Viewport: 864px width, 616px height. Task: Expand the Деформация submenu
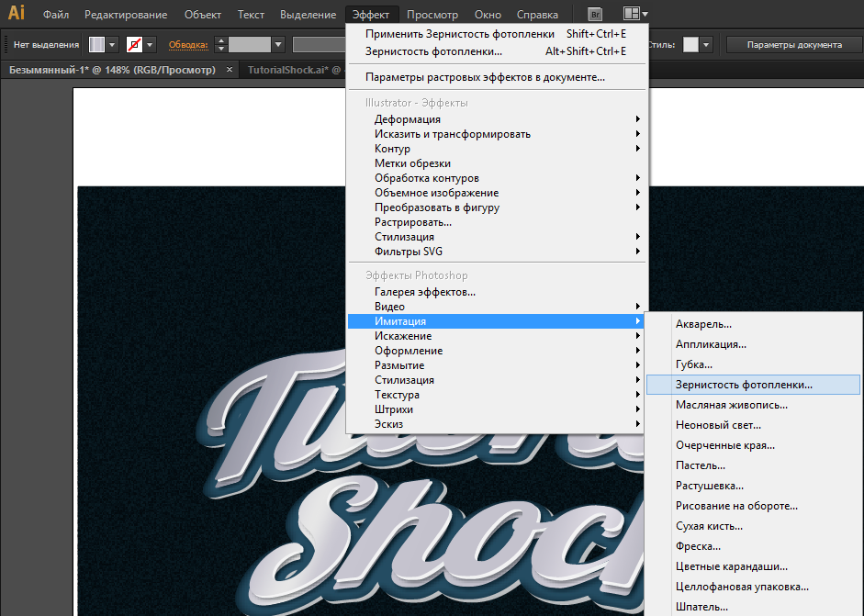[496, 119]
